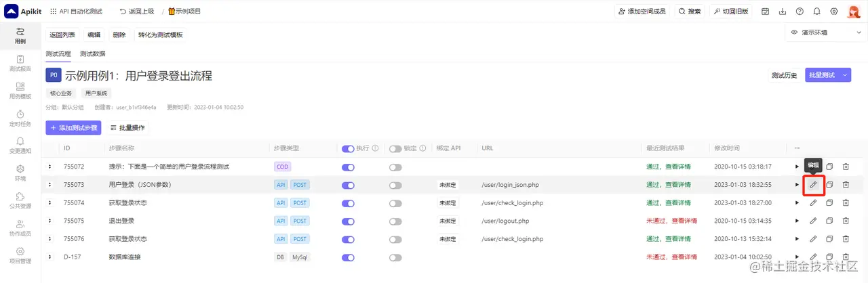868x283 pixels.
Task: Switch to the 测试流程 tab
Action: (58, 53)
